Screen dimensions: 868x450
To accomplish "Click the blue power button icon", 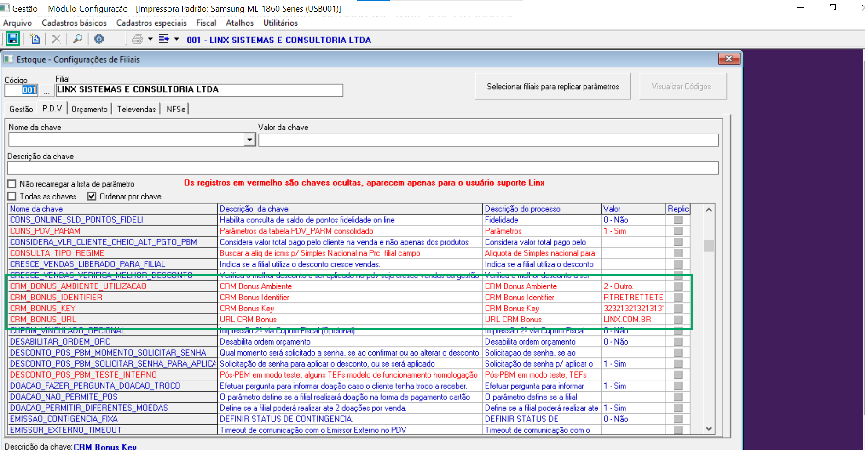I will (x=99, y=39).
